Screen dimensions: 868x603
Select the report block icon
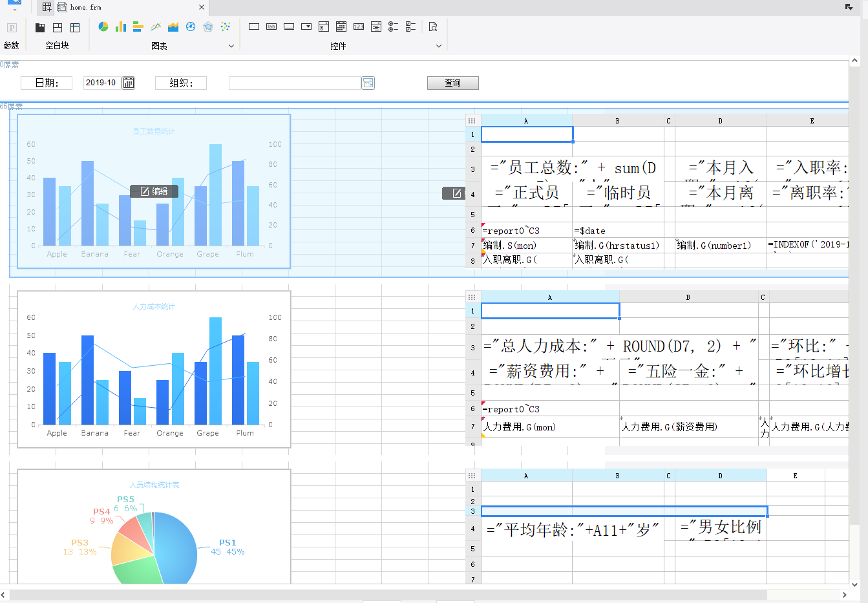75,27
